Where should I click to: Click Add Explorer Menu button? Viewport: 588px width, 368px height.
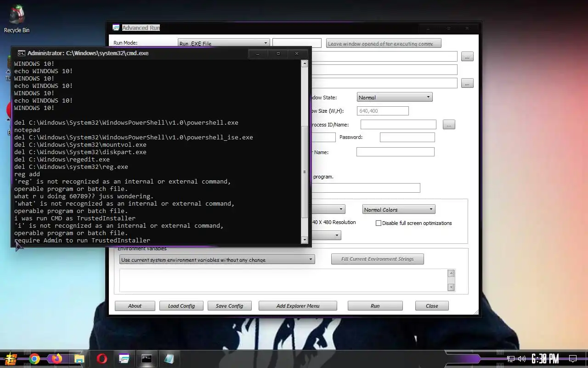[298, 306]
